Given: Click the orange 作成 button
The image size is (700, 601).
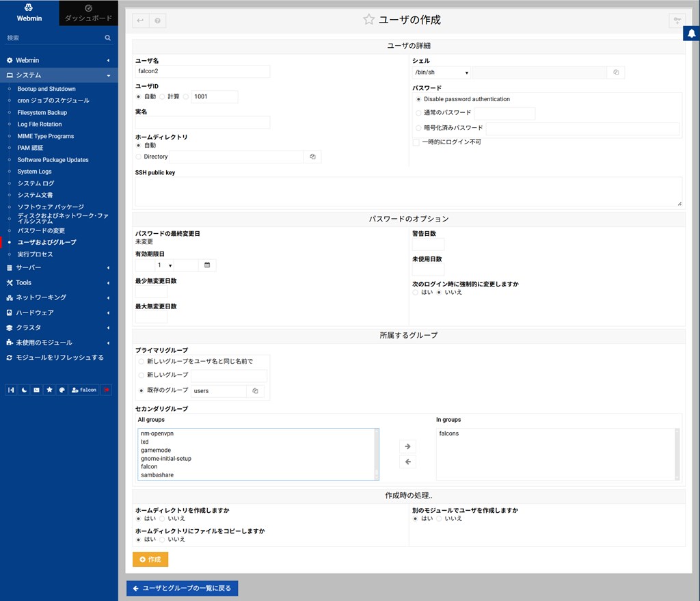Looking at the screenshot, I should 150,559.
